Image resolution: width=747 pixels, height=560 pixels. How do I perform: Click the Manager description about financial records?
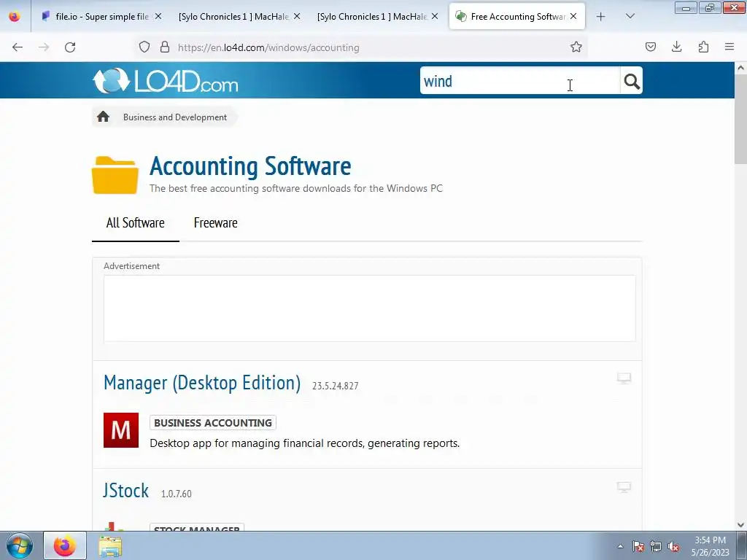point(304,443)
